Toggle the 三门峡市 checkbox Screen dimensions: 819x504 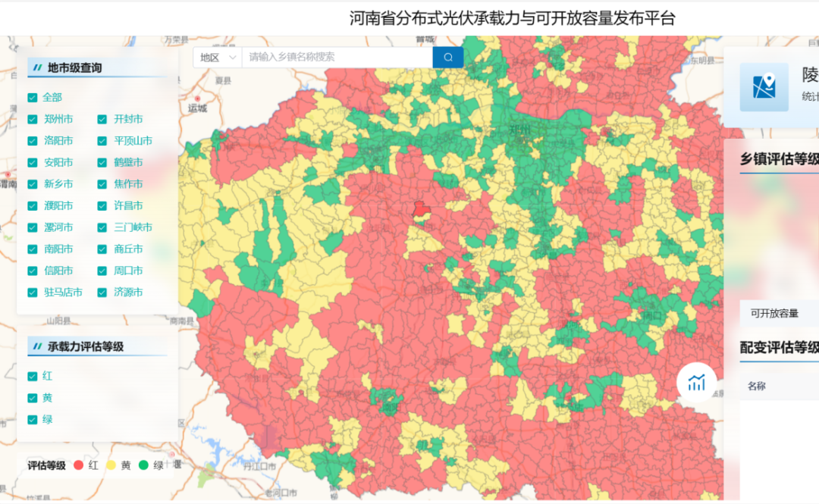click(x=102, y=228)
